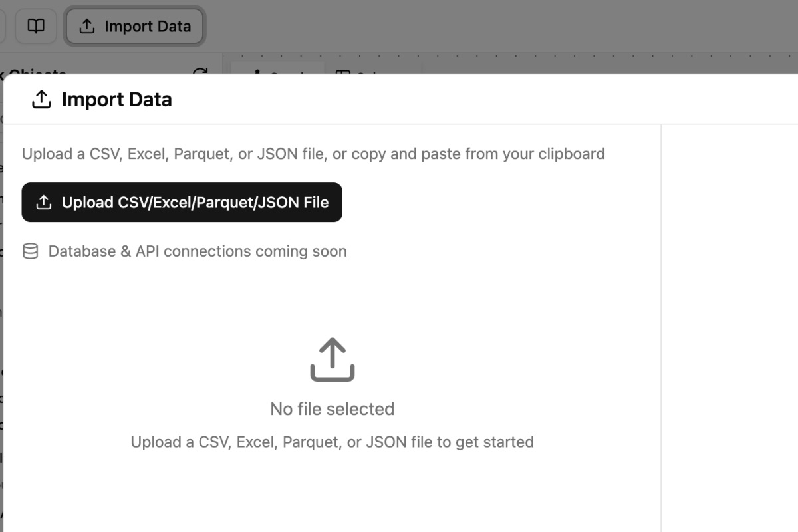The image size is (798, 532).
Task: Click the Database & API connections coming soon label
Action: (x=197, y=251)
